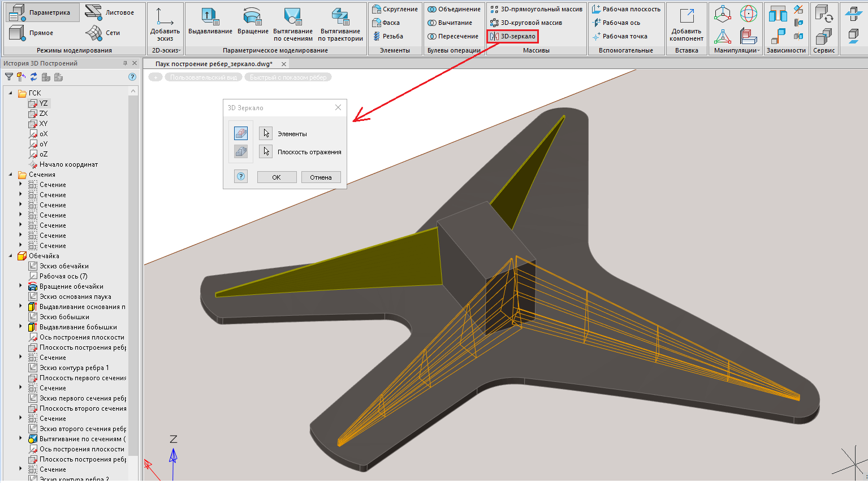Pick Элементы selection arrow in dialog

click(x=266, y=134)
